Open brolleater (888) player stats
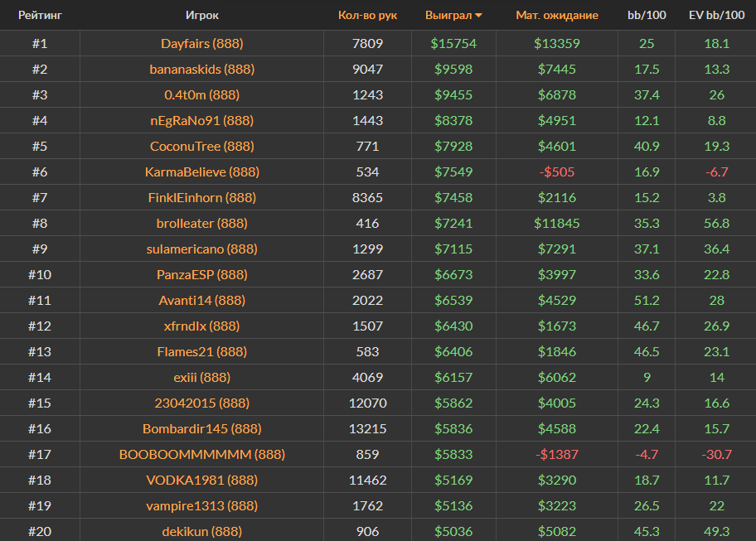 pos(201,223)
